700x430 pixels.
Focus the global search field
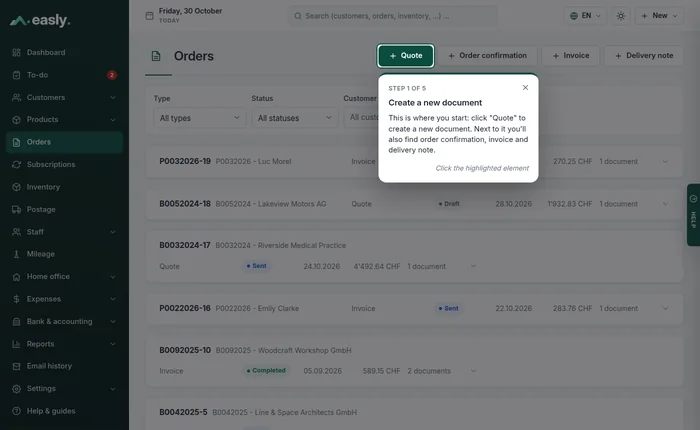pos(393,16)
